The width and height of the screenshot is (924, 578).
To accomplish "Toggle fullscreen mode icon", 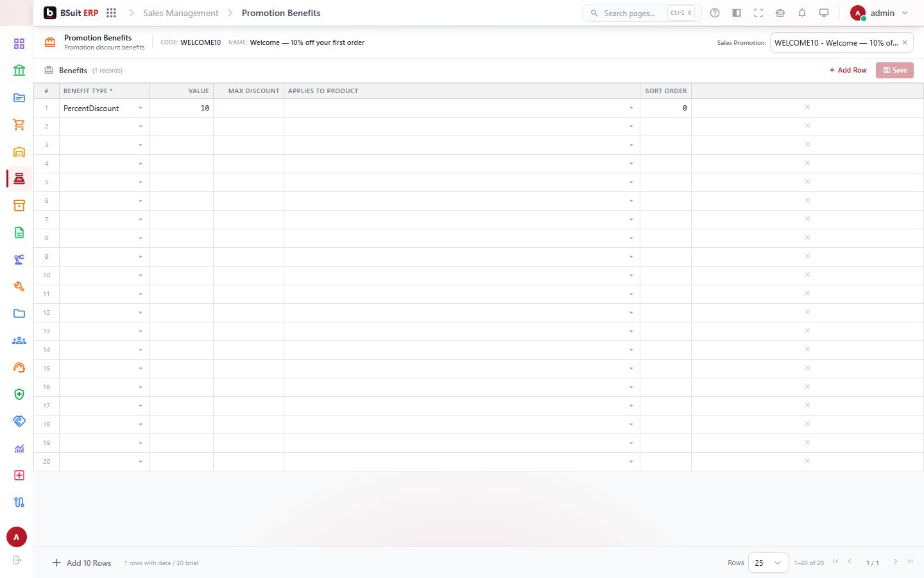I will [x=758, y=13].
